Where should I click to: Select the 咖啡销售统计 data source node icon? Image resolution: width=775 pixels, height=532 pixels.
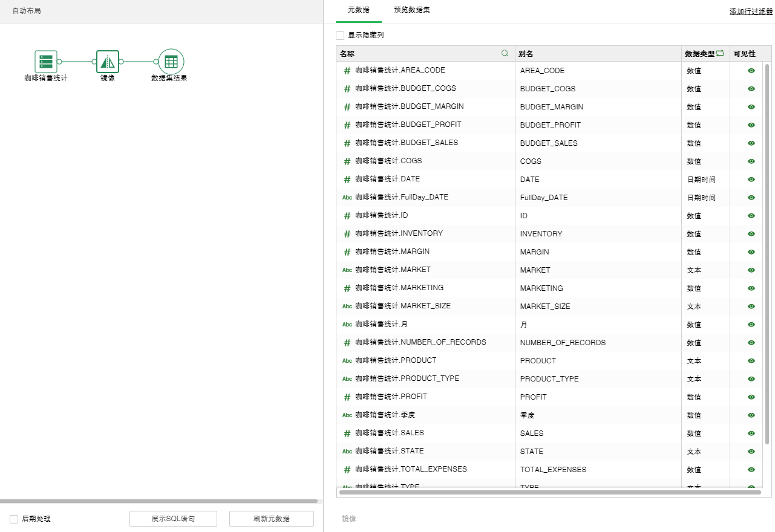(x=46, y=62)
